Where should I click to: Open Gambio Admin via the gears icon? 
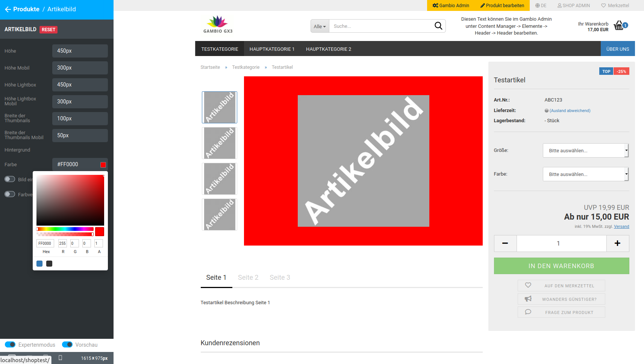435,5
